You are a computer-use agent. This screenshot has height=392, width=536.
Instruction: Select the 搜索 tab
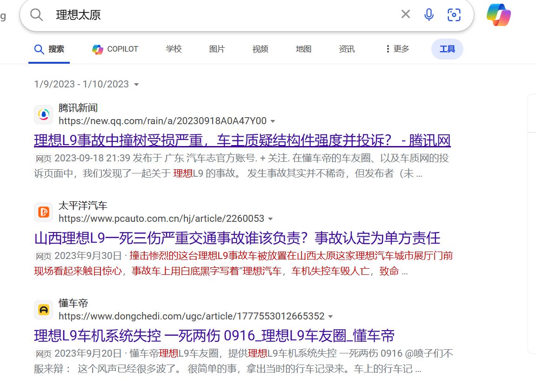click(x=49, y=49)
